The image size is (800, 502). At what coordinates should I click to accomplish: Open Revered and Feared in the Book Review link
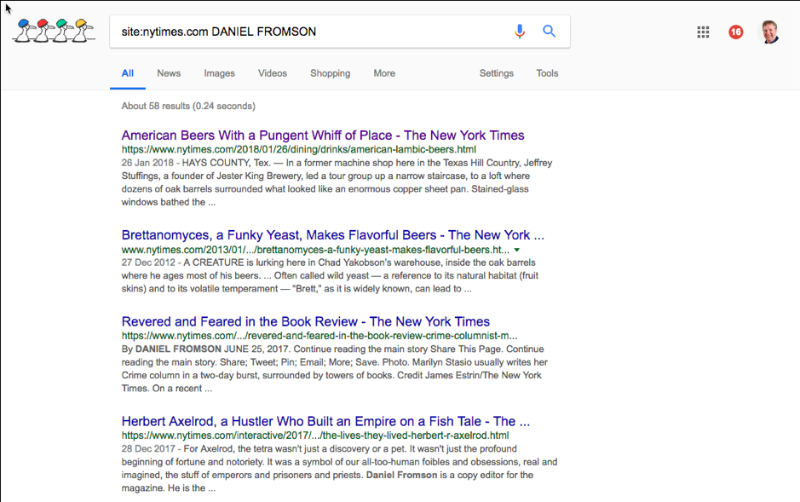[306, 322]
